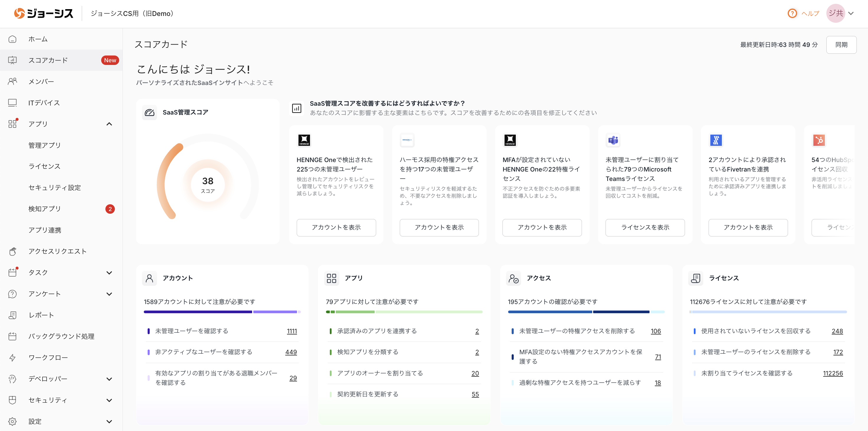Go to ライセンス submenu item

pos(45,166)
